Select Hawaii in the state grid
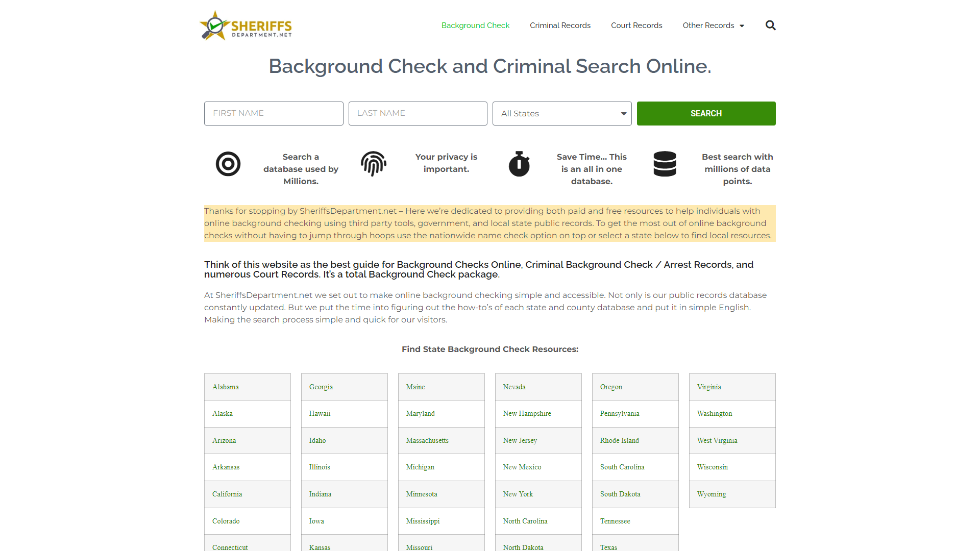Viewport: 980px width, 551px height. tap(320, 414)
